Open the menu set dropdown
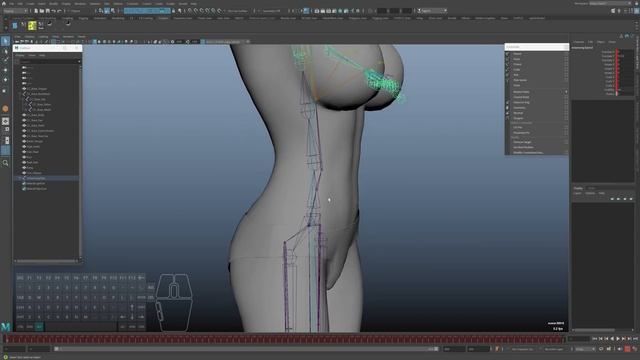This screenshot has height=360, width=640. (x=16, y=11)
